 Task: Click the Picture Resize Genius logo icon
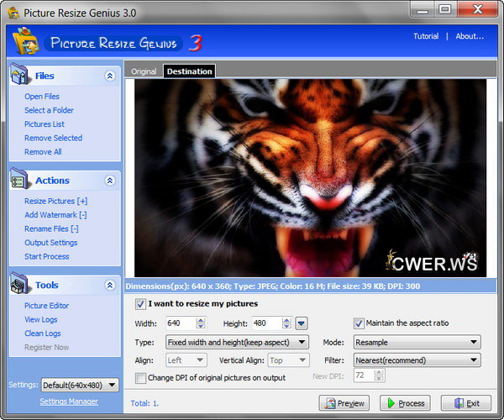pyautogui.click(x=25, y=40)
